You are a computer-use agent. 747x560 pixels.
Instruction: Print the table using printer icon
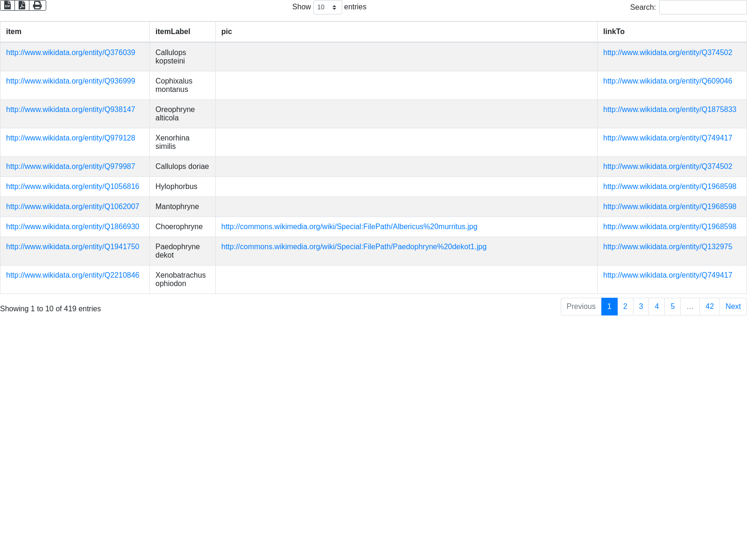(37, 6)
